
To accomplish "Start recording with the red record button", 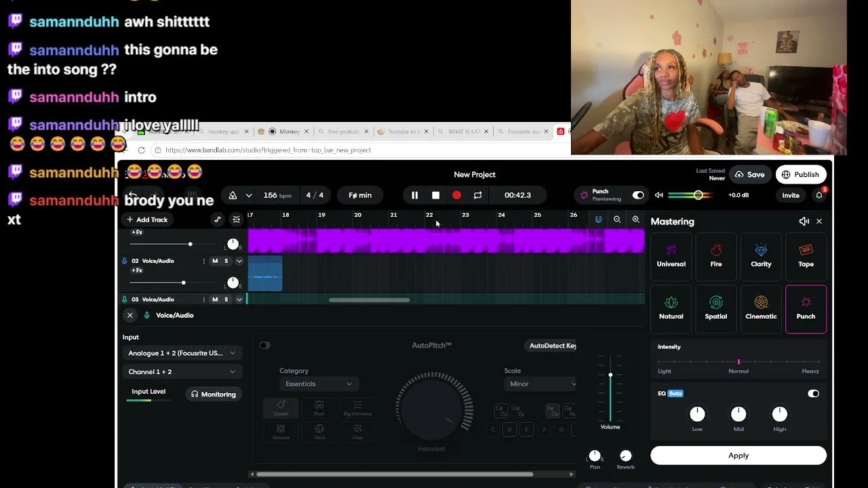I will [456, 195].
